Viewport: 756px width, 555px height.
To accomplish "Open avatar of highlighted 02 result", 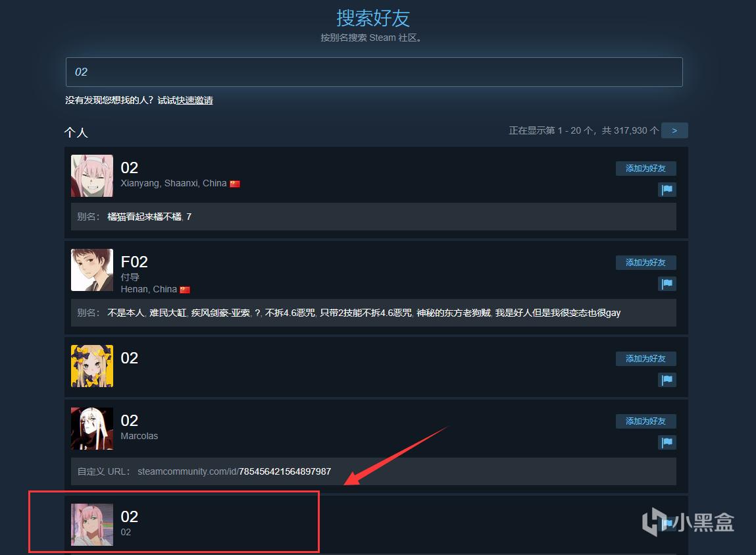I will click(92, 525).
